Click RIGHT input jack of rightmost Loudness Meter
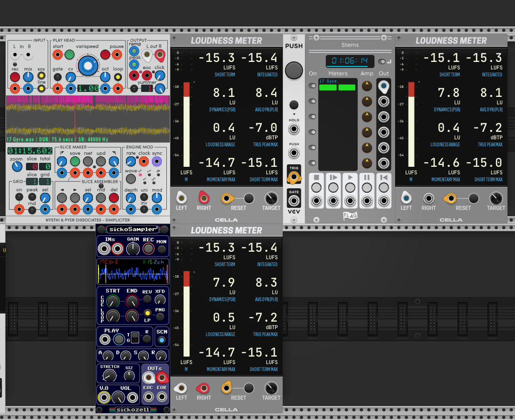This screenshot has height=420, width=515. 428,198
